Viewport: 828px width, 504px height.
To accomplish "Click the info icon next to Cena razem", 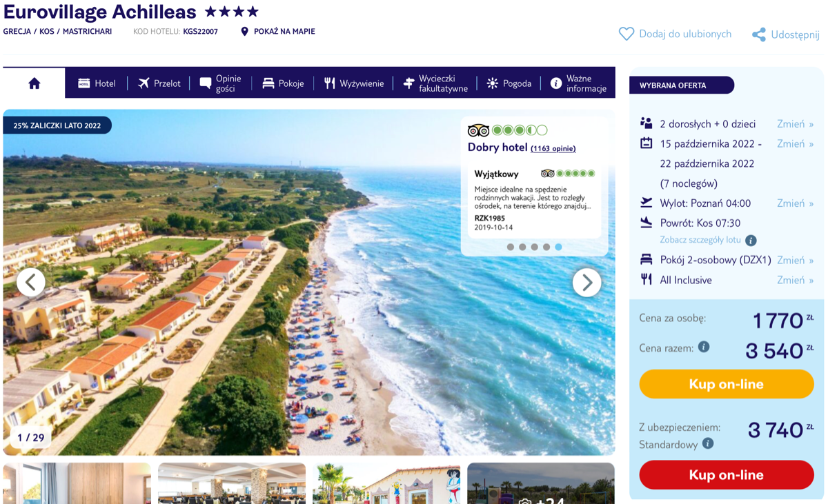I will [x=704, y=347].
